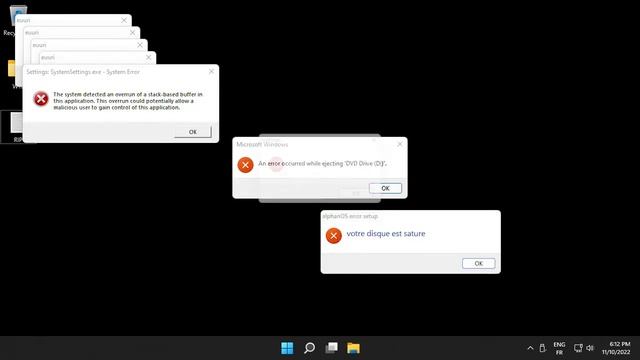Viewport: 640px width, 360px height.
Task: Click the 'An error occurred while ejecting' message
Action: tap(322, 163)
